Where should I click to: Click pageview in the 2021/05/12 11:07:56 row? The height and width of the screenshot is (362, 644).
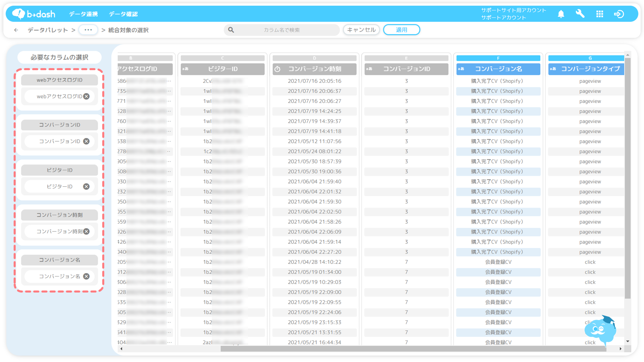(590, 141)
